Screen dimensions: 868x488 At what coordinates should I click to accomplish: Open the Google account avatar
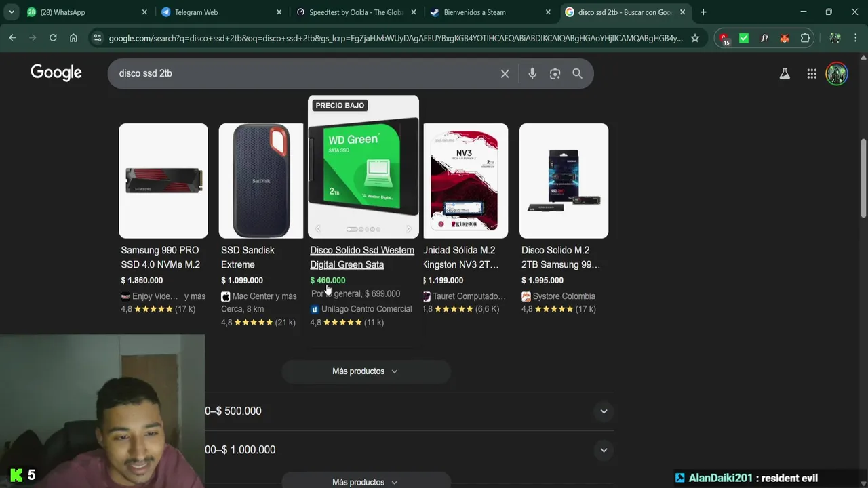(x=837, y=74)
